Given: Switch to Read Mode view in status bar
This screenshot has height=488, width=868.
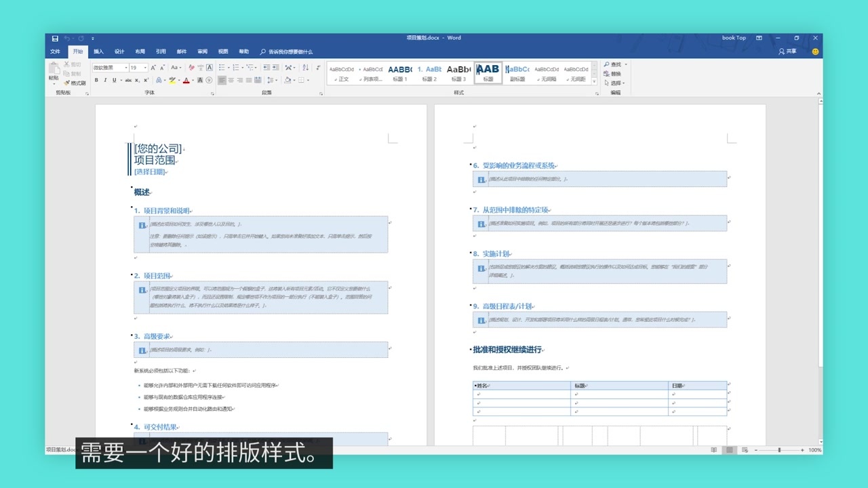Looking at the screenshot, I should pyautogui.click(x=713, y=450).
